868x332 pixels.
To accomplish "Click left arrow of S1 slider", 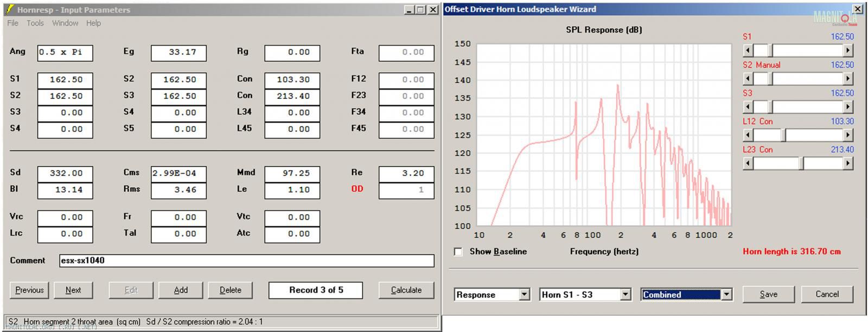I will pos(748,50).
